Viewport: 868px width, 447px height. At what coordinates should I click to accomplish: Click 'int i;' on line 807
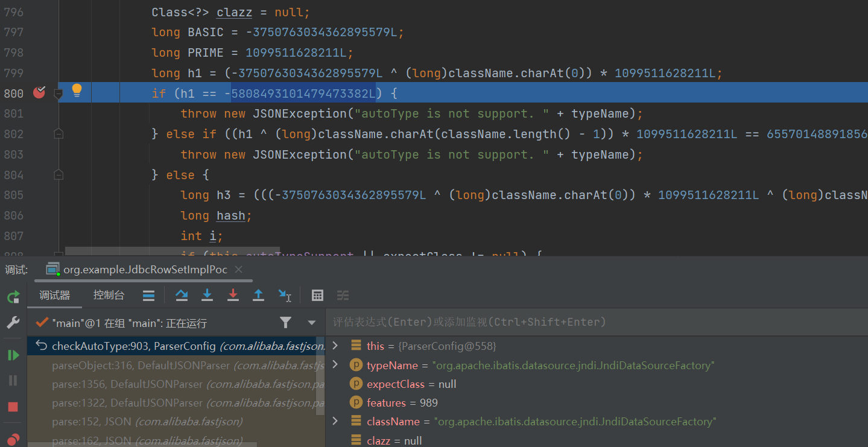201,236
